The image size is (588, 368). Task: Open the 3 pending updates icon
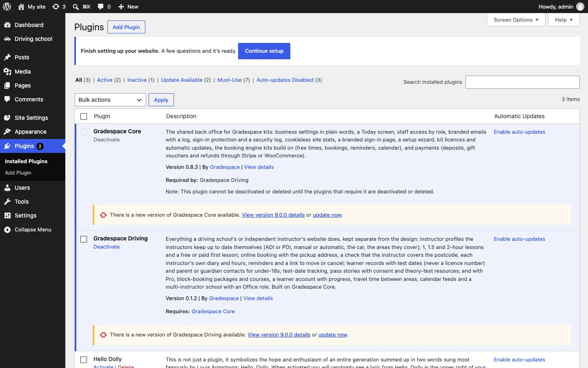coord(56,7)
